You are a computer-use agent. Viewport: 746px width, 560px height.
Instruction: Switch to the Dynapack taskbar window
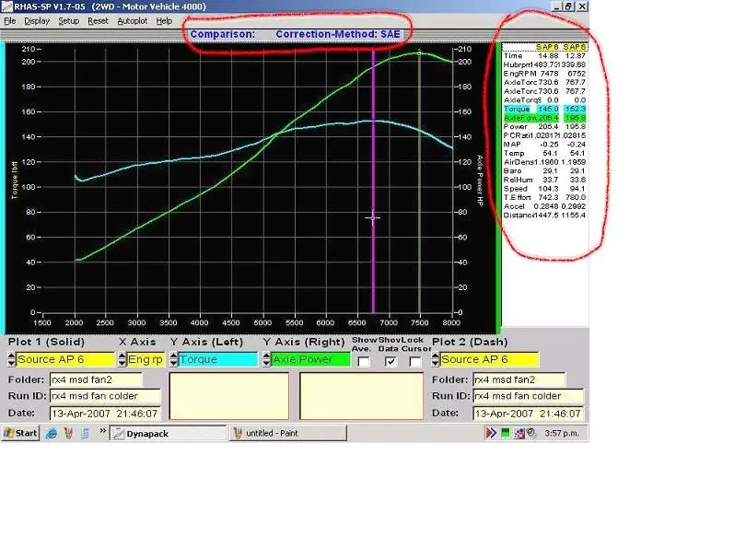coord(168,434)
